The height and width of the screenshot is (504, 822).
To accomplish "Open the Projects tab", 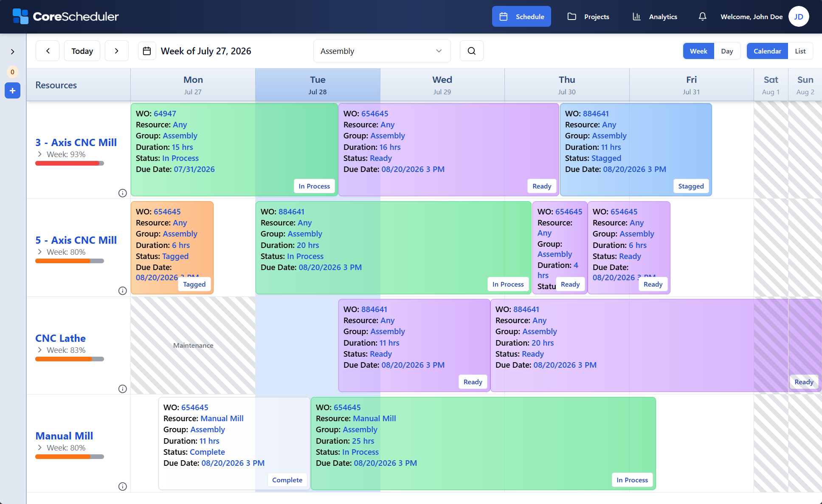I will click(588, 17).
